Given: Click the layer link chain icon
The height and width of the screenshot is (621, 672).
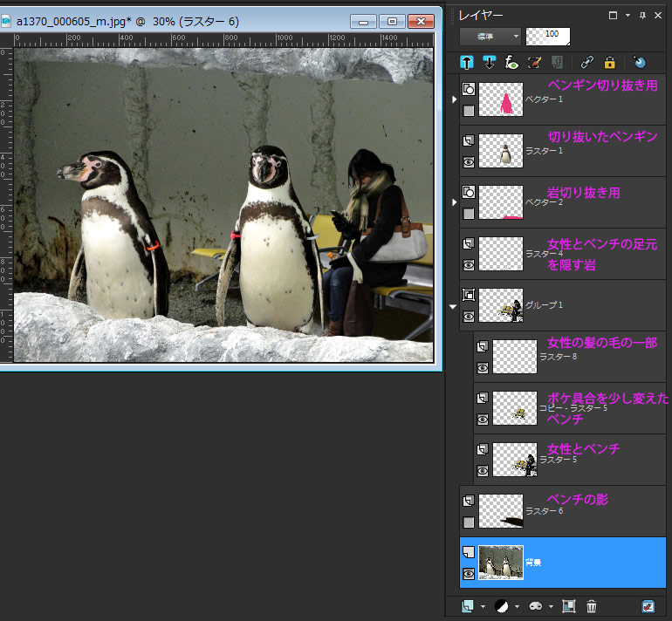Looking at the screenshot, I should (x=587, y=62).
